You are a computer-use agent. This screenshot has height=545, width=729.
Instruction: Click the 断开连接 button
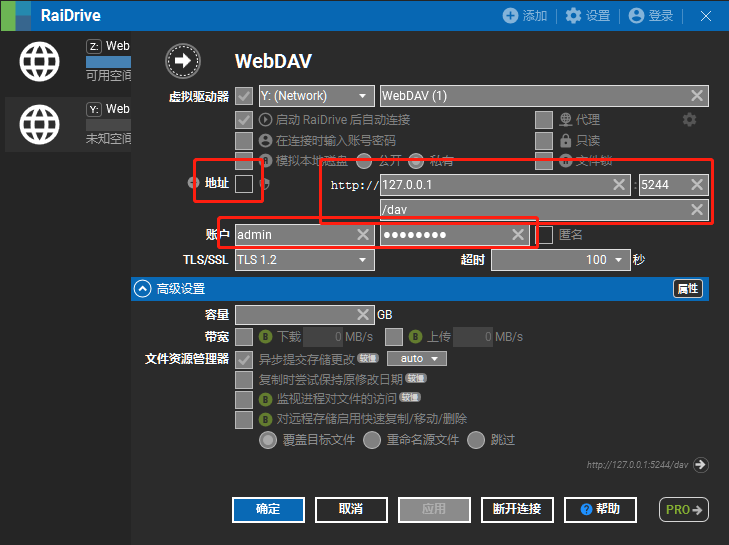[x=517, y=510]
